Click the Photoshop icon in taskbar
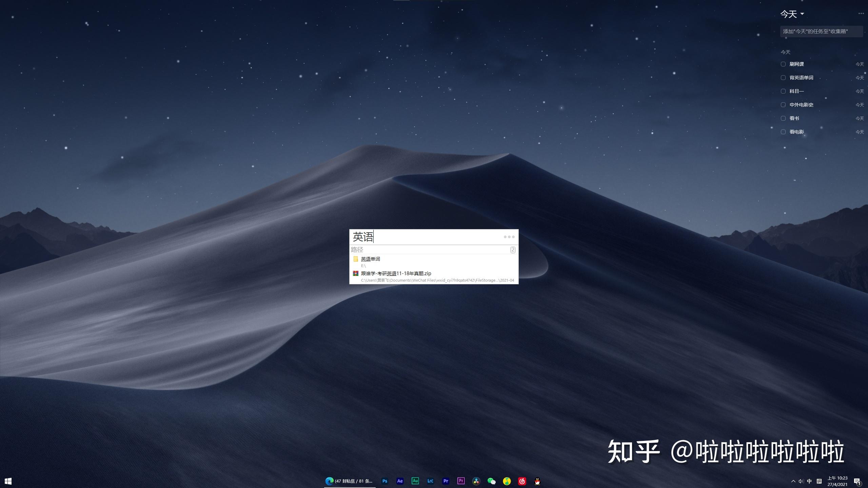868x488 pixels. pos(384,481)
